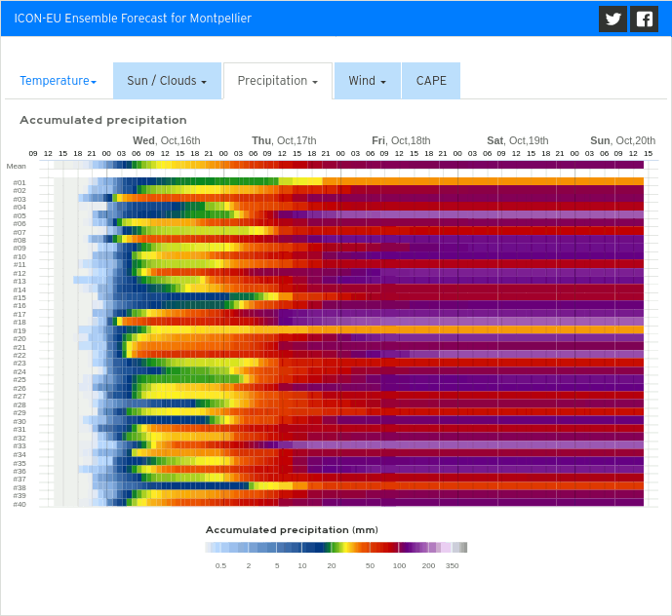Click ensemble member #15 row label
The width and height of the screenshot is (672, 616).
tap(20, 297)
